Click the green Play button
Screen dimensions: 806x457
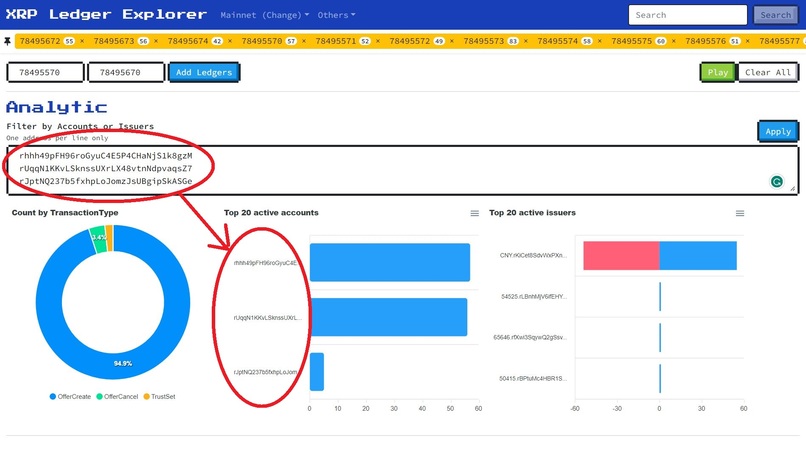tap(718, 72)
